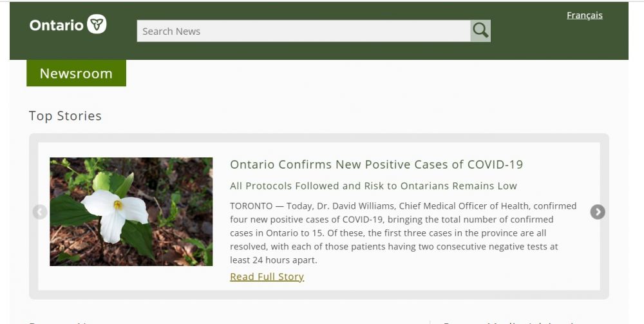Click the 'All Protocols Followed' subheadline
644x324 pixels.
(x=374, y=186)
